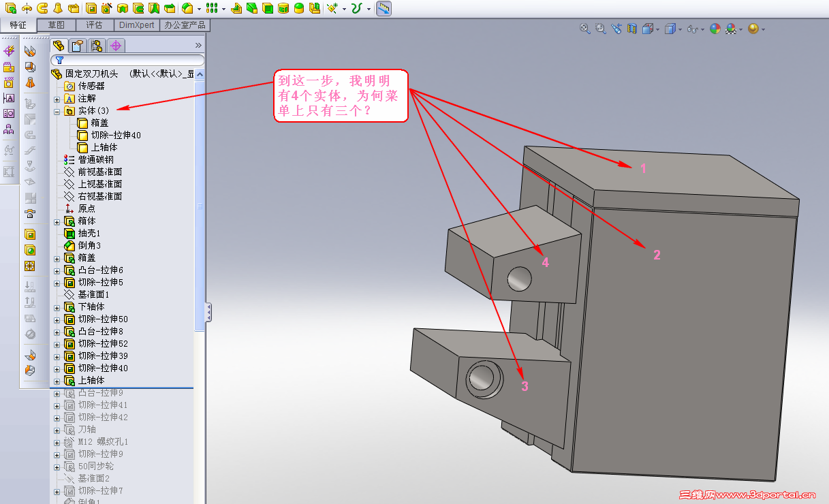This screenshot has height=504, width=829.
Task: Click the Previous View icon
Action: [x=616, y=29]
